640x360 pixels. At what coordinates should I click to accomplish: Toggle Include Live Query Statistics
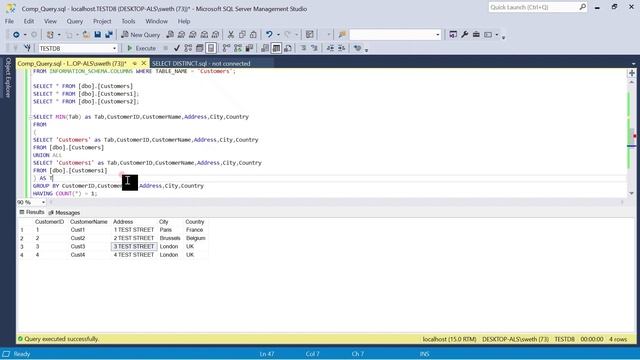pos(238,48)
